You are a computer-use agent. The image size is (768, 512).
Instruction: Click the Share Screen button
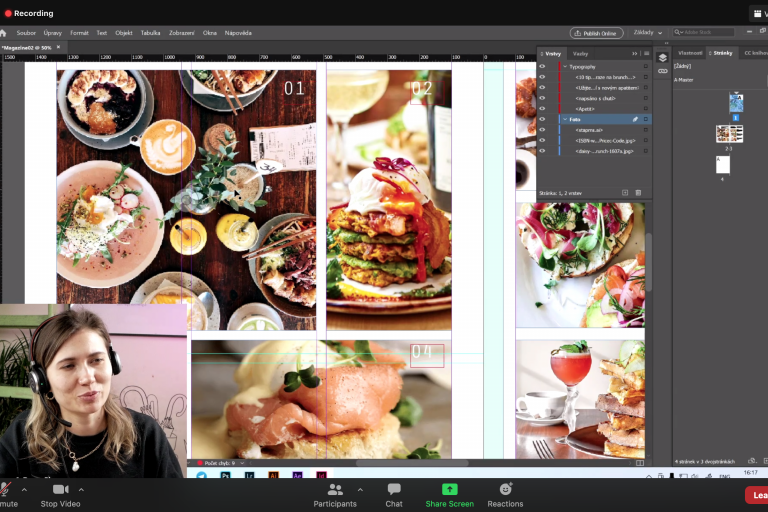click(449, 494)
